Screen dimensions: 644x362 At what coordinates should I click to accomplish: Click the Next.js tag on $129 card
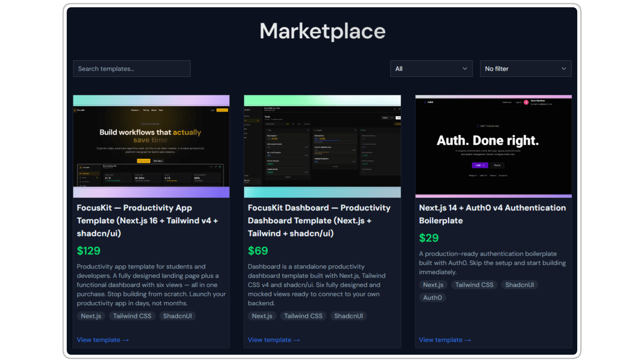coord(91,316)
